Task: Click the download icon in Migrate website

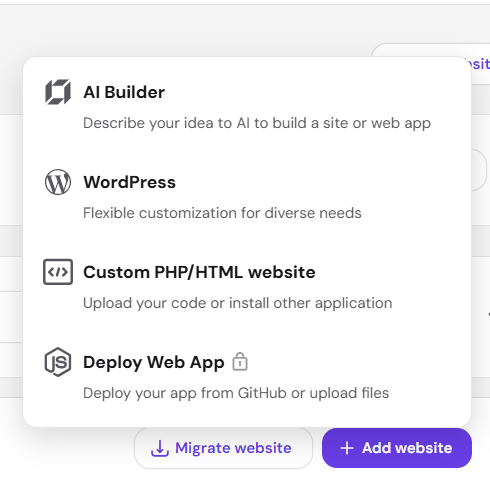Action: 160,448
